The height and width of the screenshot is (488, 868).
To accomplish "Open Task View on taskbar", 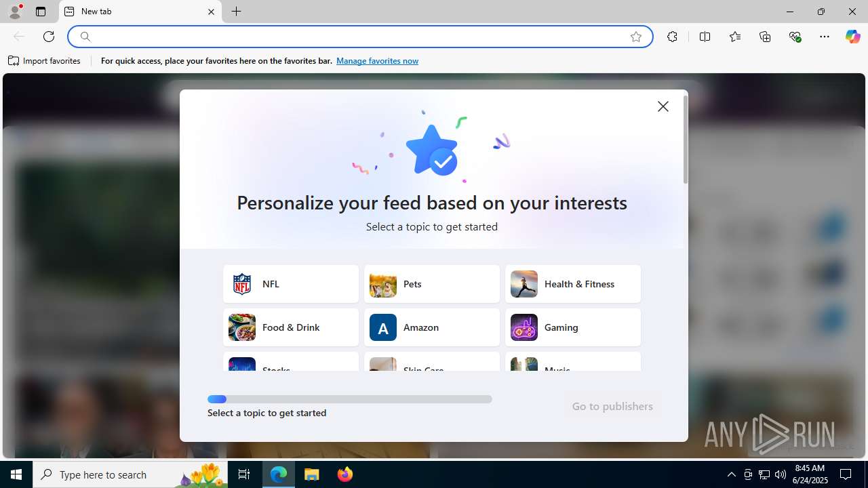I will pyautogui.click(x=244, y=474).
